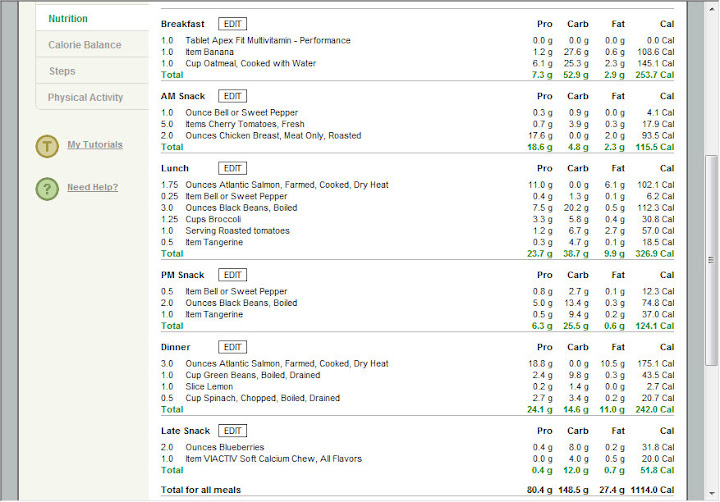The height and width of the screenshot is (502, 720).
Task: Click EDIT next to Lunch
Action: pos(232,168)
